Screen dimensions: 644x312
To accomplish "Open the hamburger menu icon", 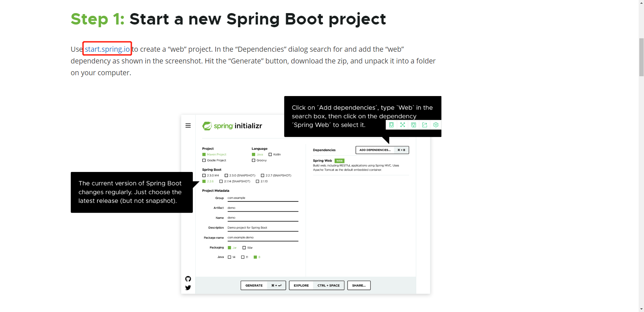I will coord(188,126).
